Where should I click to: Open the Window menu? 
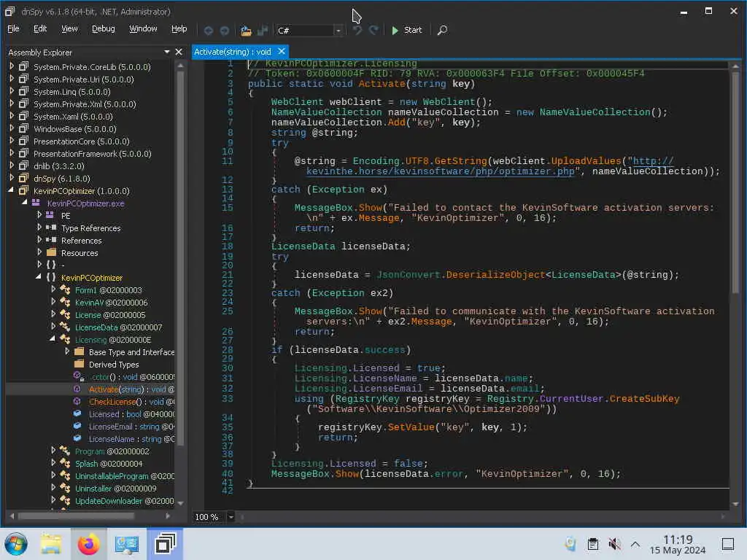pyautogui.click(x=143, y=28)
